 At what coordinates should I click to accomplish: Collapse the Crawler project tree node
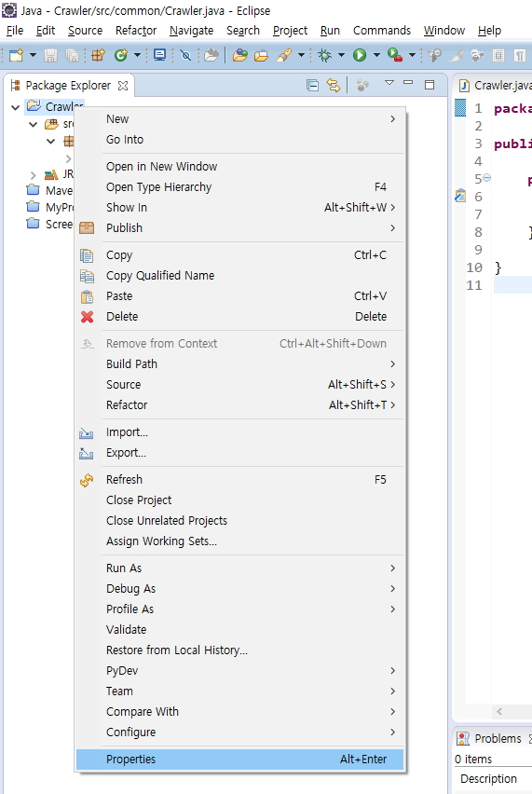click(x=15, y=107)
